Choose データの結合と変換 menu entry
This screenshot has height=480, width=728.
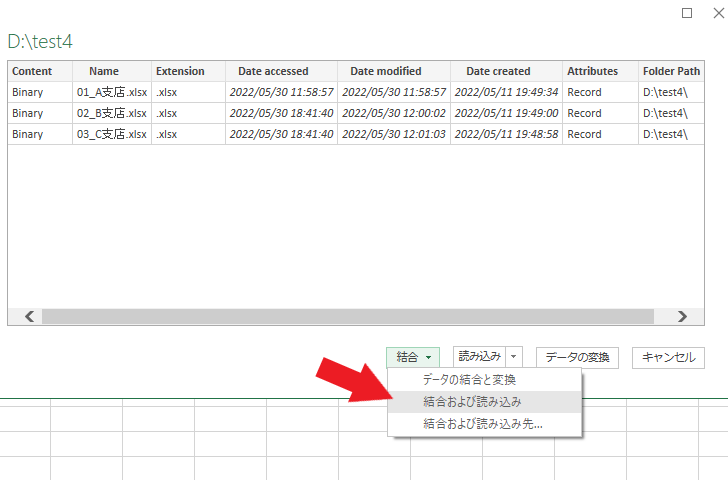coord(484,380)
